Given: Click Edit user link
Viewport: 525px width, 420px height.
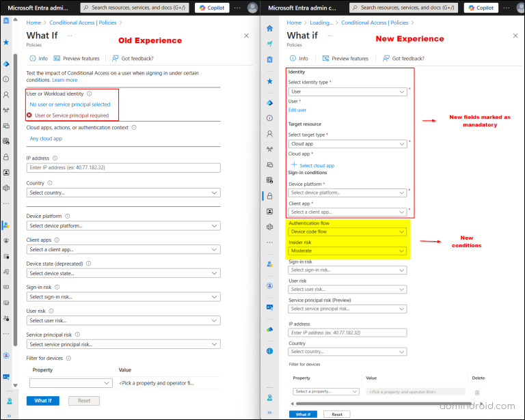Looking at the screenshot, I should [x=297, y=110].
